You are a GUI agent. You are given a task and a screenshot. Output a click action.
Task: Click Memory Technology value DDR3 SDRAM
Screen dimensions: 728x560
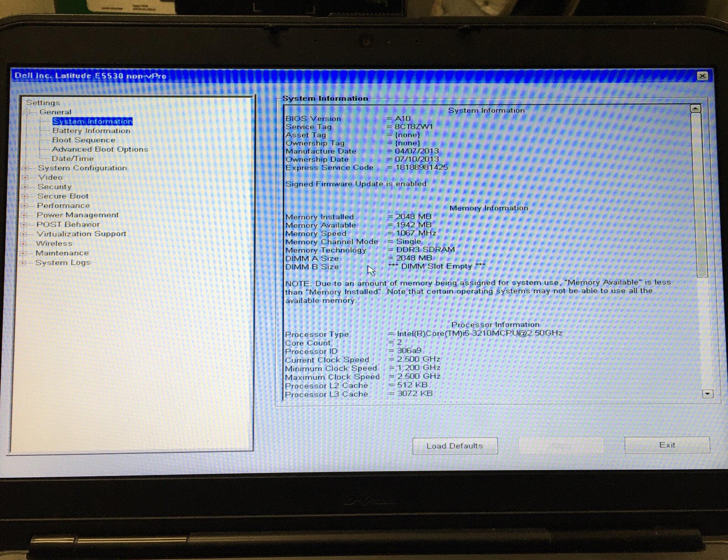click(425, 250)
